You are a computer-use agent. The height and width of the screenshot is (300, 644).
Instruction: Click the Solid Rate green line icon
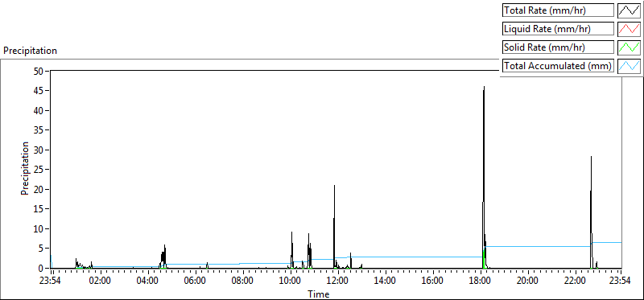(629, 47)
